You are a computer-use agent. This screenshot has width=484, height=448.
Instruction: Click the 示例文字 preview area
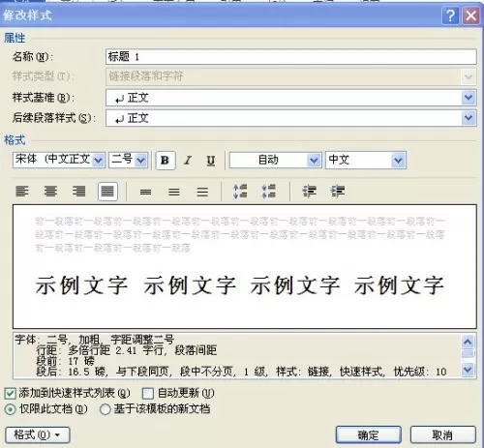(x=245, y=267)
